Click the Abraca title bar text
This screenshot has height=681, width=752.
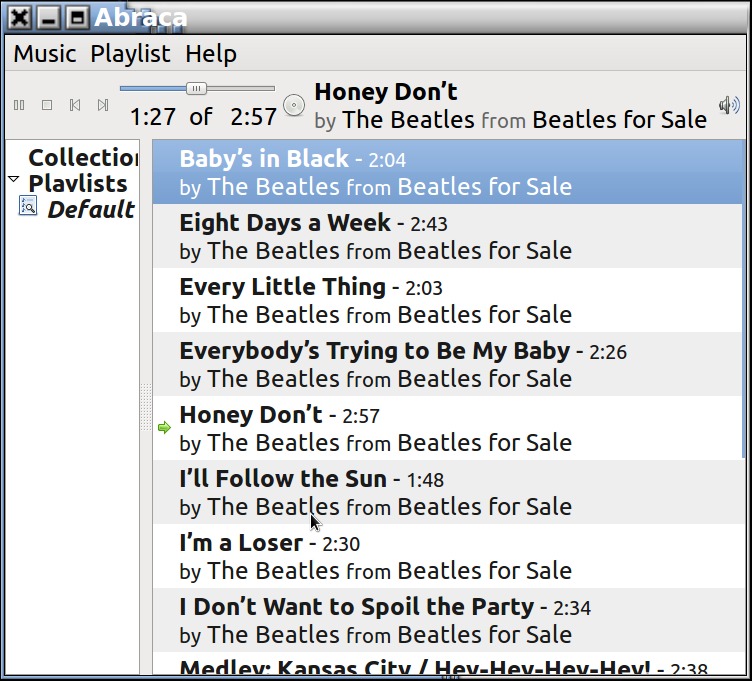(140, 18)
